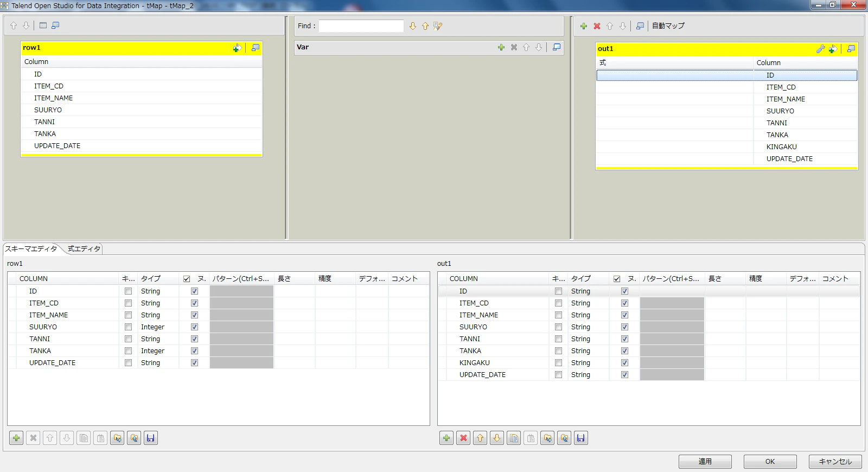The width and height of the screenshot is (868, 472).
Task: Jump to previous Find match arrow
Action: pyautogui.click(x=425, y=26)
